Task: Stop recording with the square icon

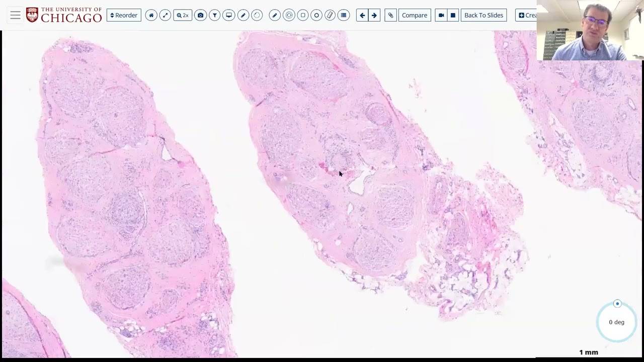Action: [453, 15]
